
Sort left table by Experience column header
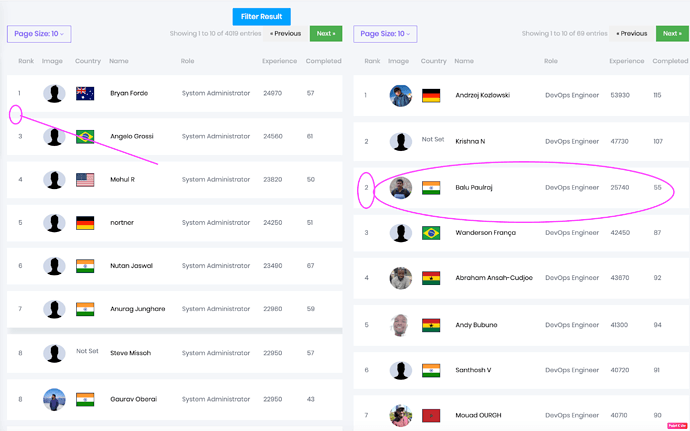tap(280, 62)
